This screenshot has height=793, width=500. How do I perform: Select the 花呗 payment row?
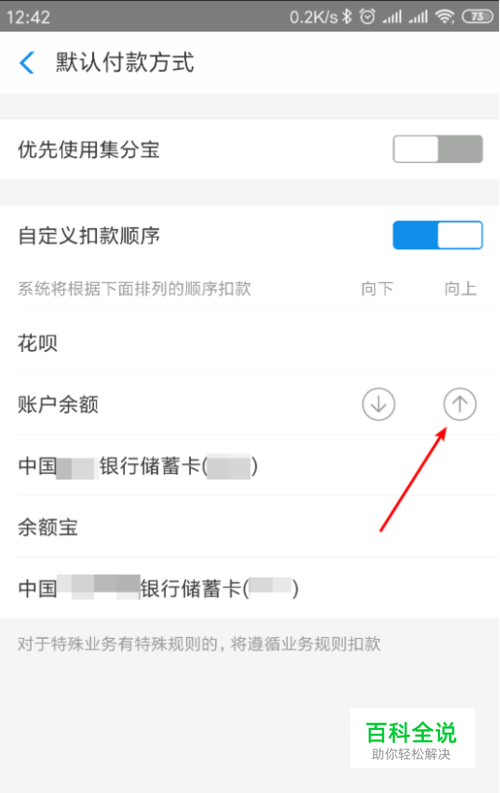pyautogui.click(x=250, y=343)
